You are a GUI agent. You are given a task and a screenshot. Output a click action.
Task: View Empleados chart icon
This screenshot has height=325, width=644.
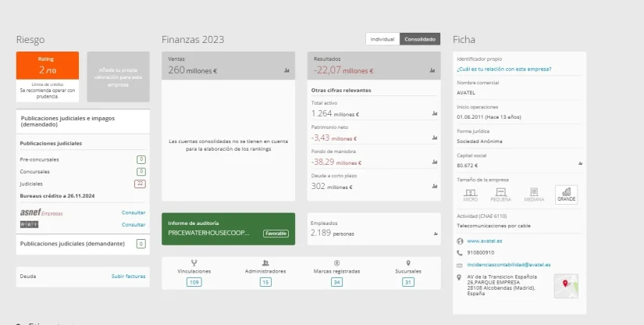[x=433, y=233]
